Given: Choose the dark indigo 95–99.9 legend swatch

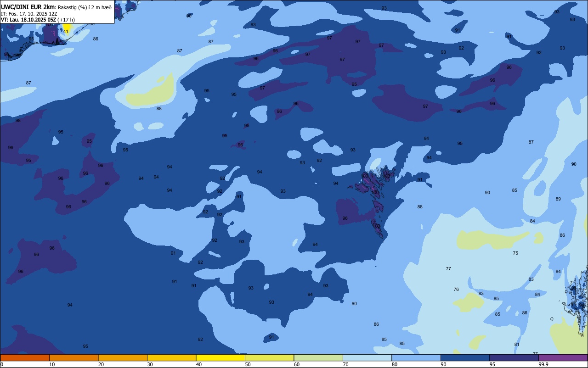Looking at the screenshot, I should 514,358.
